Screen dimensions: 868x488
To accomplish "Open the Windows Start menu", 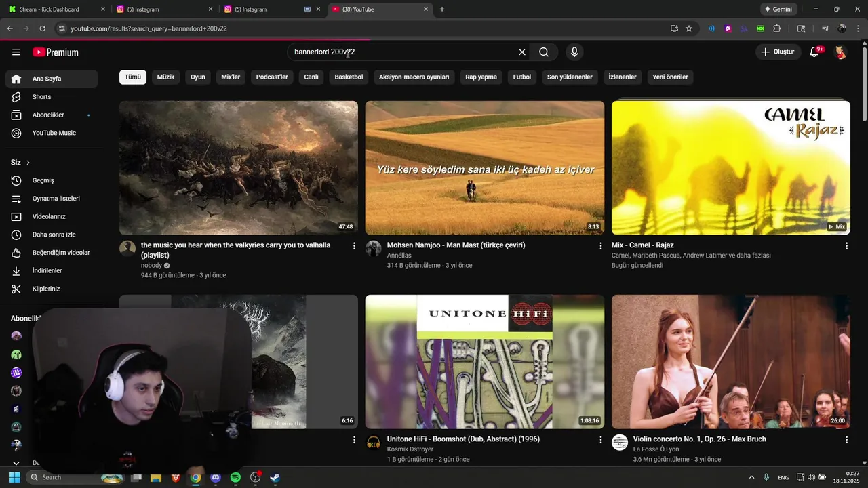I will point(14,477).
